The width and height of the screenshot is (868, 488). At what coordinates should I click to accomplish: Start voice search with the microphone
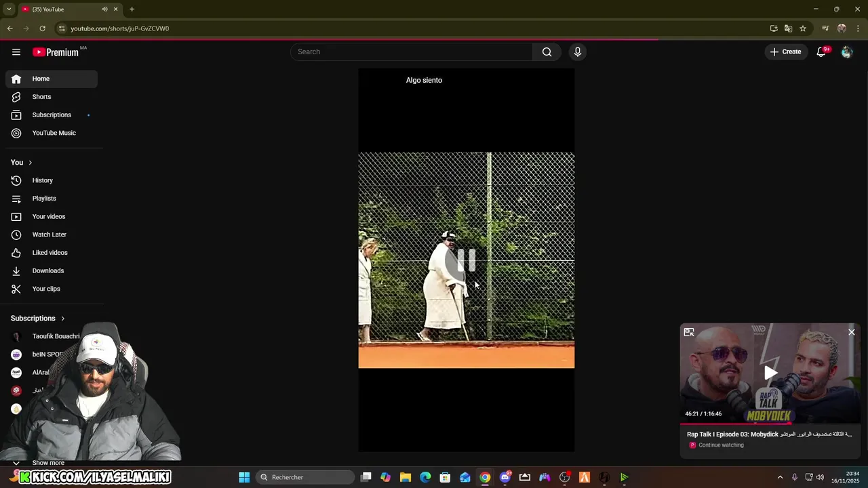point(578,52)
